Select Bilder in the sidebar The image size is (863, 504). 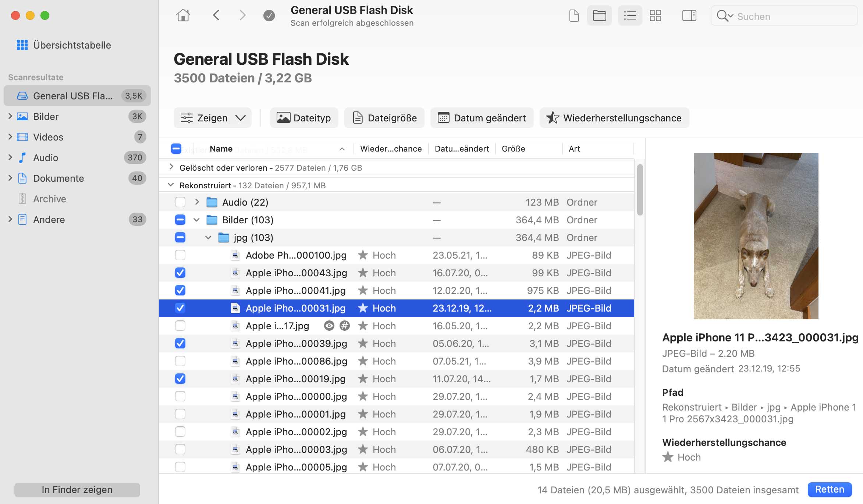pyautogui.click(x=46, y=116)
